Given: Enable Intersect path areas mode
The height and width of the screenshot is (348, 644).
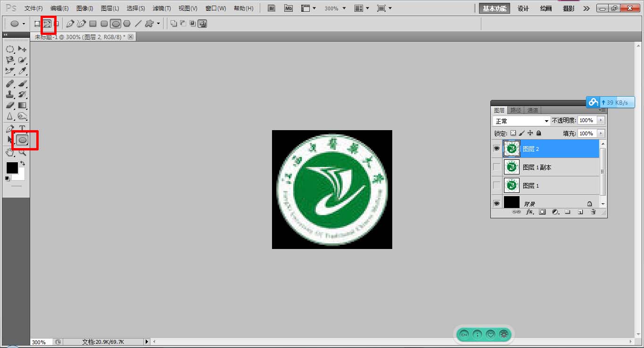Looking at the screenshot, I should point(192,24).
